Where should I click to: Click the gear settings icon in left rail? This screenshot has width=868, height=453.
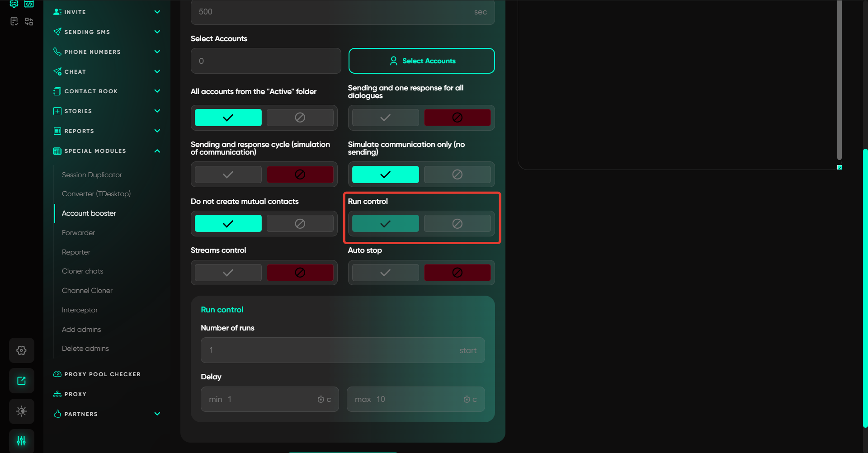pos(21,350)
